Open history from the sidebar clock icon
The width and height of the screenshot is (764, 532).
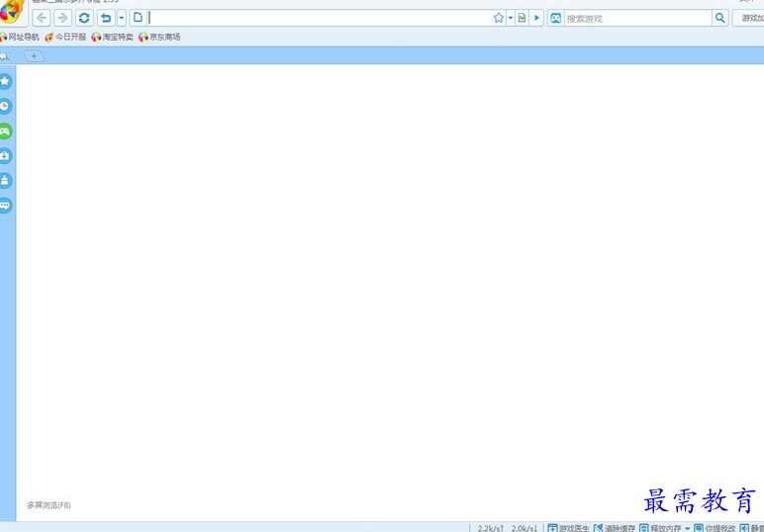[5, 106]
